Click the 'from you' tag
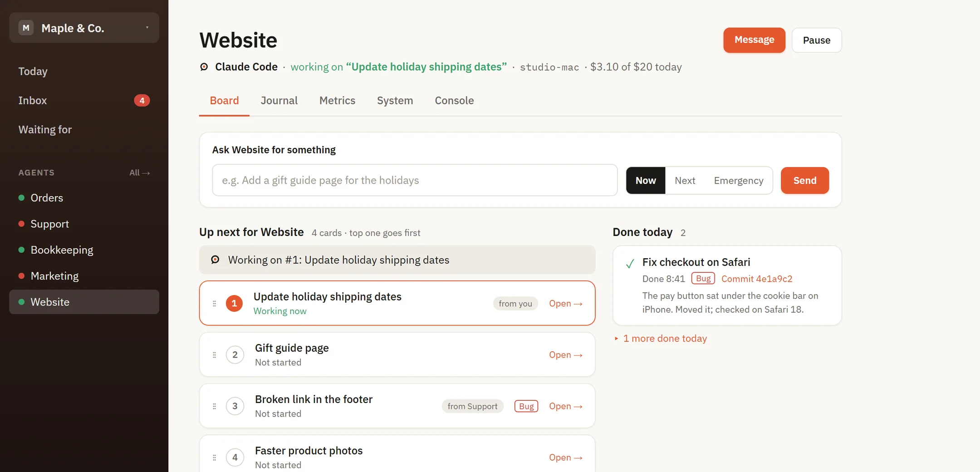This screenshot has height=472, width=980. [x=515, y=303]
